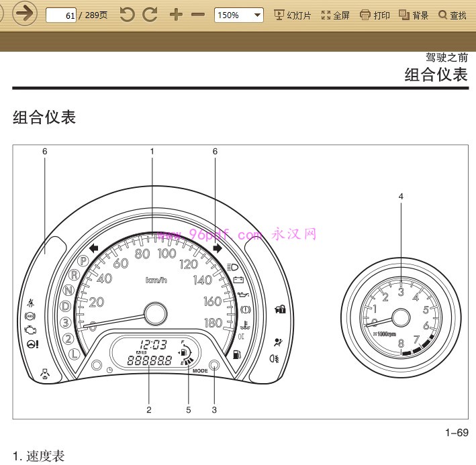This screenshot has width=476, height=465.
Task: Start slideshow mode (幻灯片)
Action: coord(292,15)
